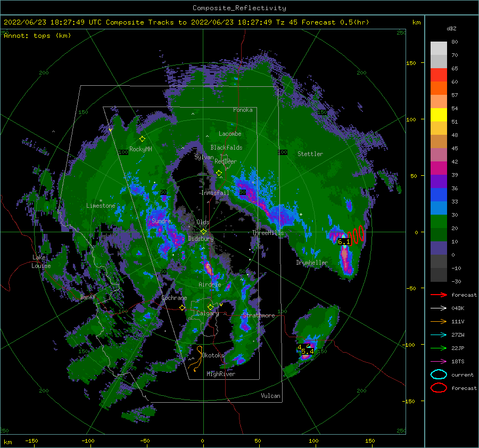Click the orange storm track near Okotoks
Image resolution: width=479 pixels, height=448 pixels.
196,359
